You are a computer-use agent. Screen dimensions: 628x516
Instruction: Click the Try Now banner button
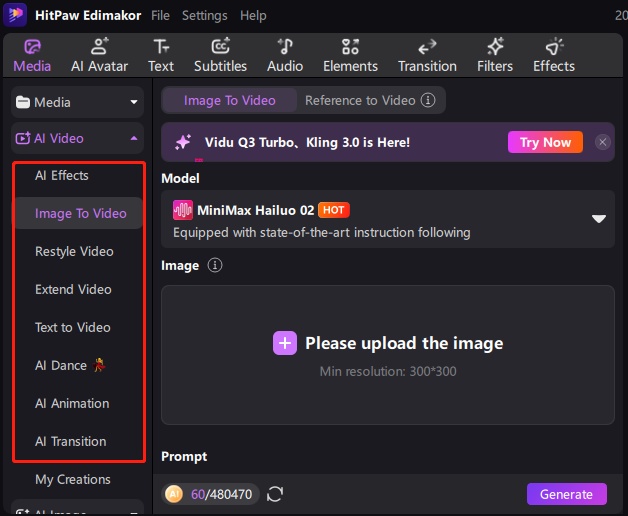point(545,142)
